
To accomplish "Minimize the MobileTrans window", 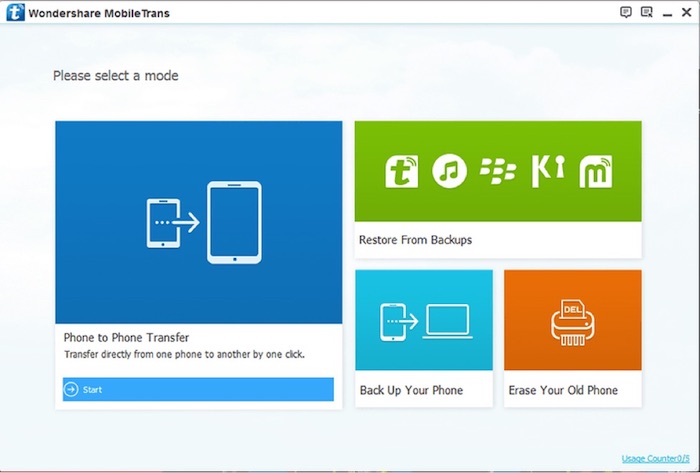I will [x=667, y=12].
